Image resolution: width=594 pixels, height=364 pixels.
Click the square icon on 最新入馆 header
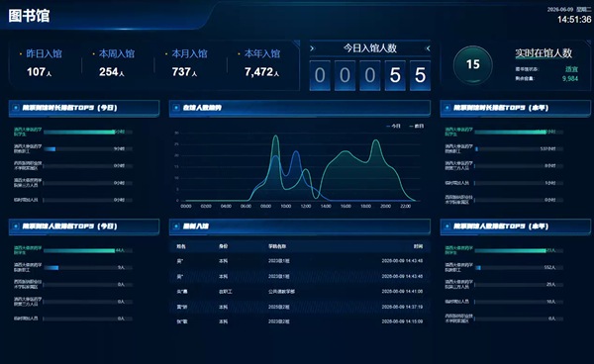tap(176, 227)
